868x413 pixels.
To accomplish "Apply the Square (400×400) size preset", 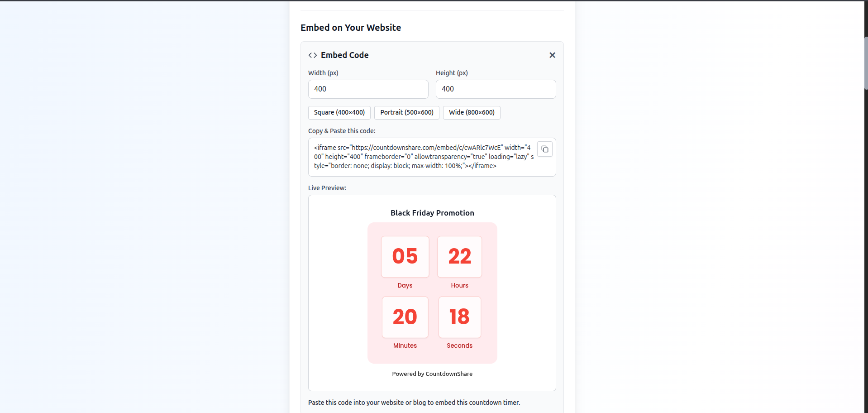I will point(339,112).
